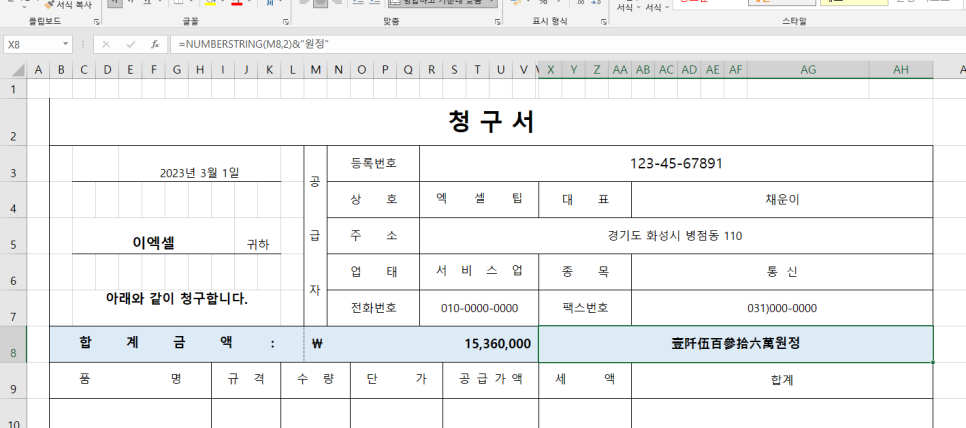Screen dimensions: 966x428
Task: Click the 합 계 금 액 label cell
Action: click(x=177, y=344)
